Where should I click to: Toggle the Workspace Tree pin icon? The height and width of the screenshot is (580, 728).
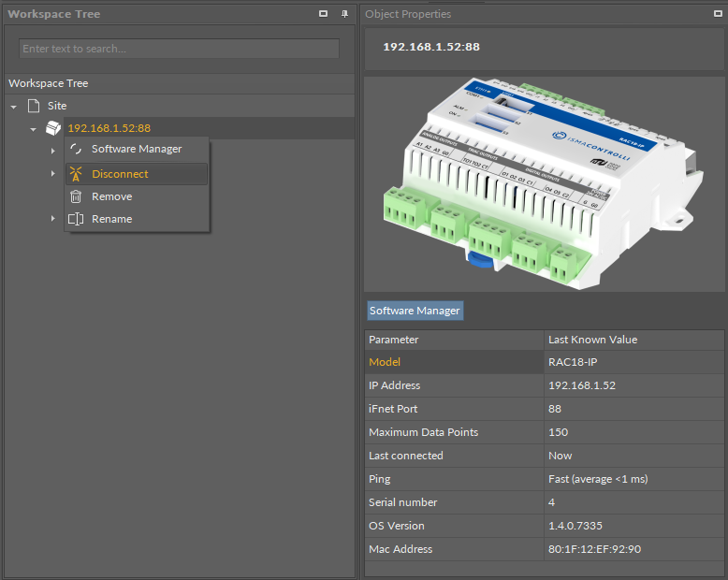[344, 14]
